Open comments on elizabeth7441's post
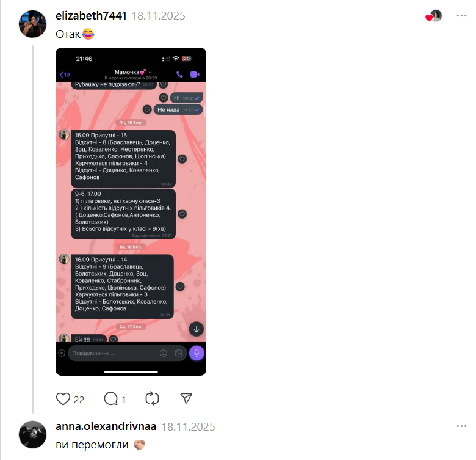 pos(111,399)
